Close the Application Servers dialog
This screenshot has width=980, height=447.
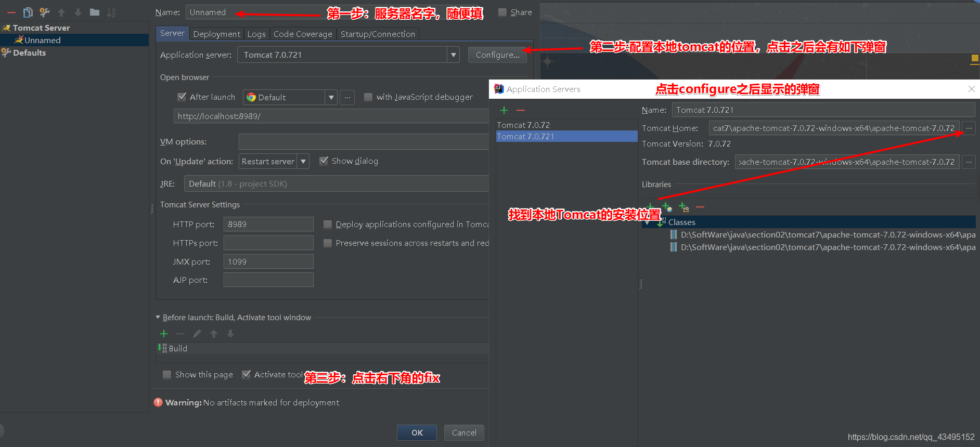[x=971, y=89]
